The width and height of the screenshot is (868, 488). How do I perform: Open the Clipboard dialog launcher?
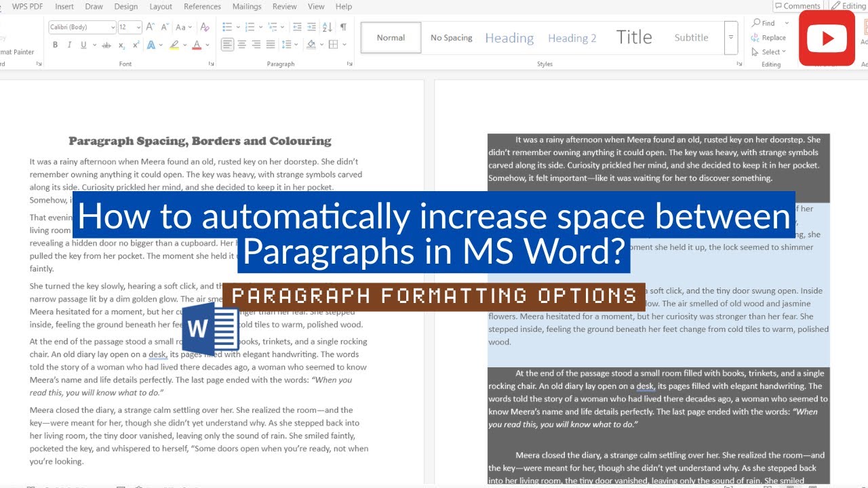39,64
